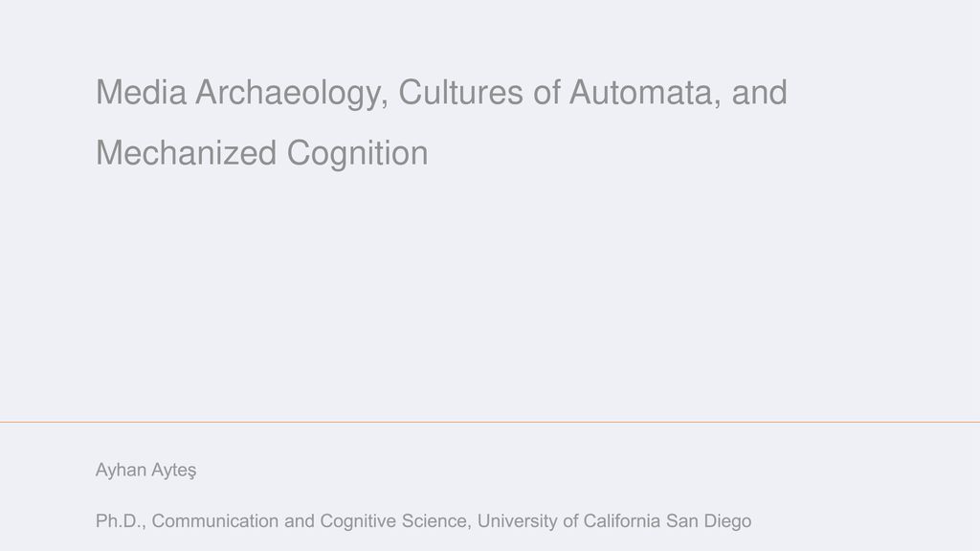
Task: Click the "Ph.D." text in the affiliation line
Action: tap(120, 521)
